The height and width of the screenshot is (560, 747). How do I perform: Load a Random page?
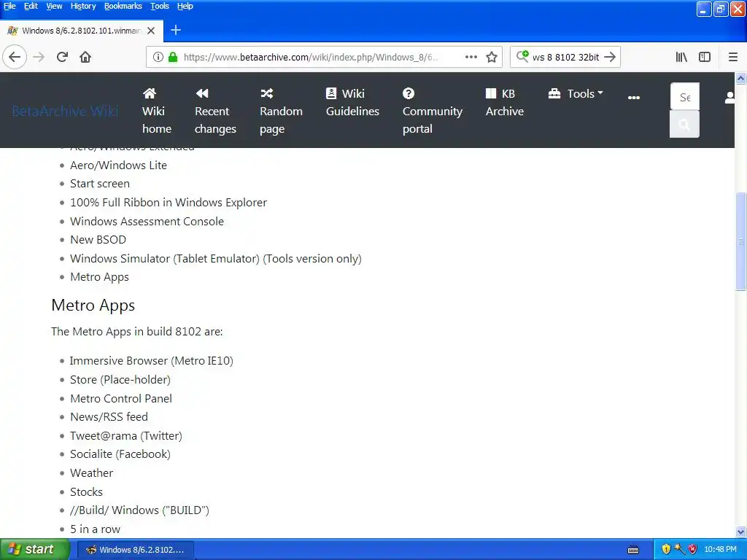[281, 111]
